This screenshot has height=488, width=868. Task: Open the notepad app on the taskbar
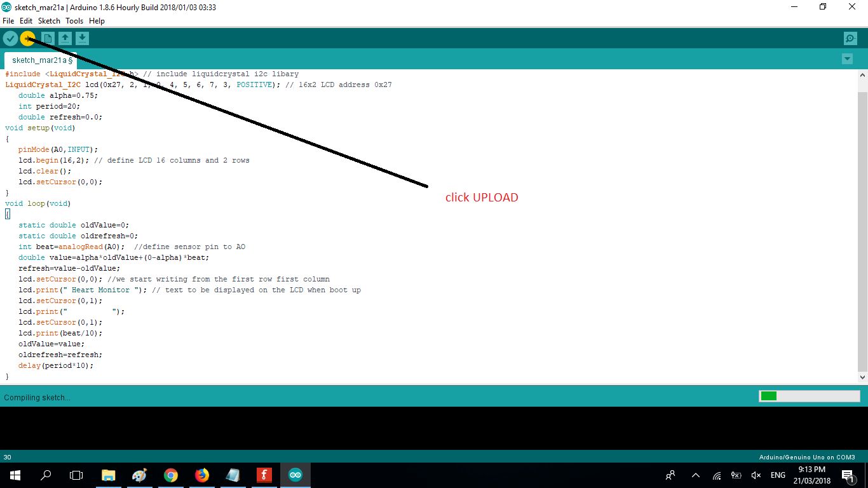(233, 475)
